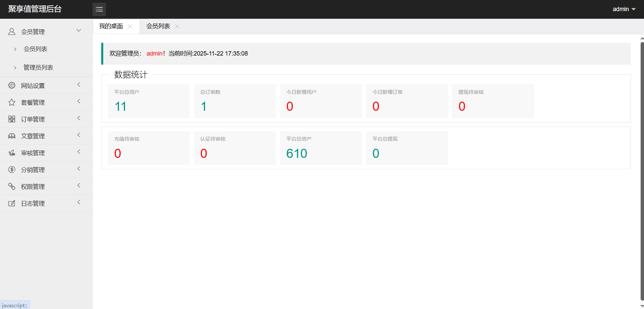The image size is (644, 309).
Task: Click the 套餐管理 star icon
Action: 12,102
